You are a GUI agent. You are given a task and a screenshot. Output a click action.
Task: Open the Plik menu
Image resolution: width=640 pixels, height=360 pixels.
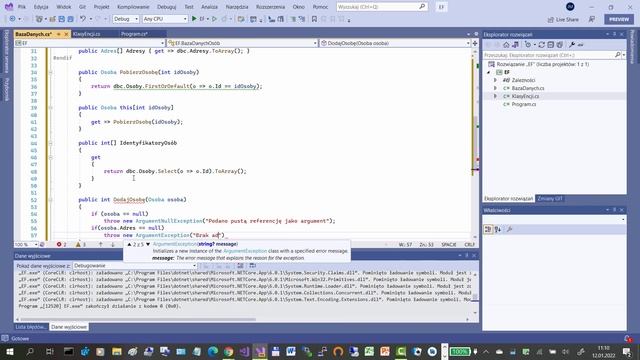tap(22, 7)
